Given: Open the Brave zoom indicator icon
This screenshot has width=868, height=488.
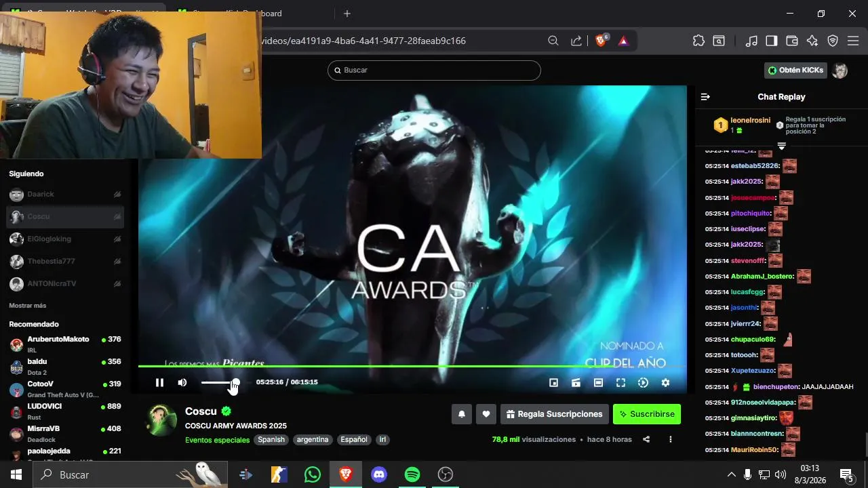Looking at the screenshot, I should tap(553, 41).
